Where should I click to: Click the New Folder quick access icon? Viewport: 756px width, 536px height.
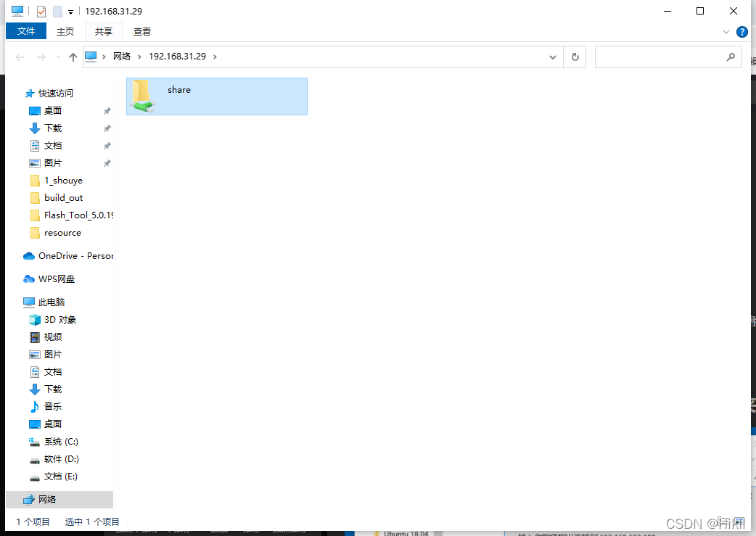(x=57, y=11)
